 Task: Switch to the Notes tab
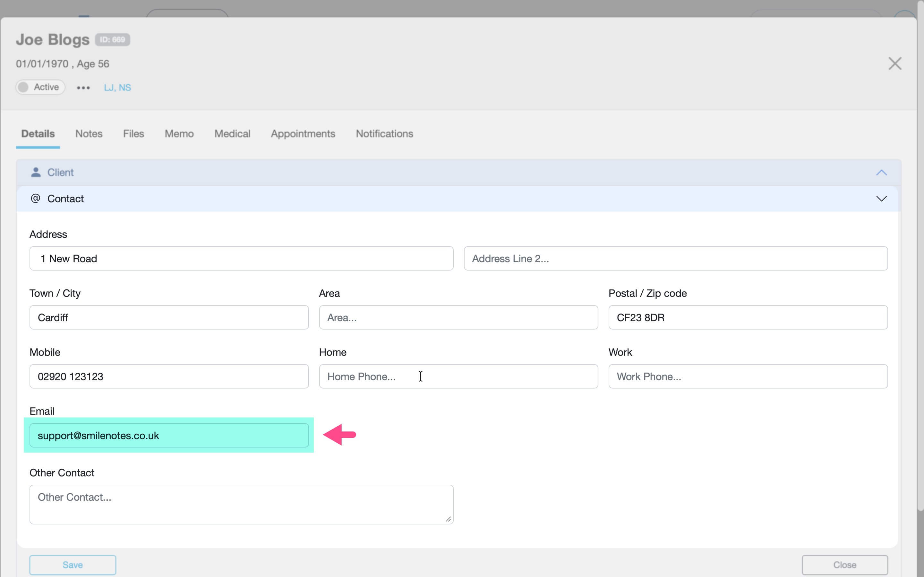(x=89, y=134)
